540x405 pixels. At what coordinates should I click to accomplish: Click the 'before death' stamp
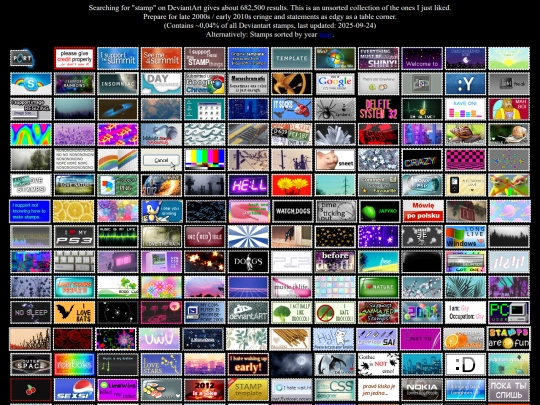pos(335,262)
